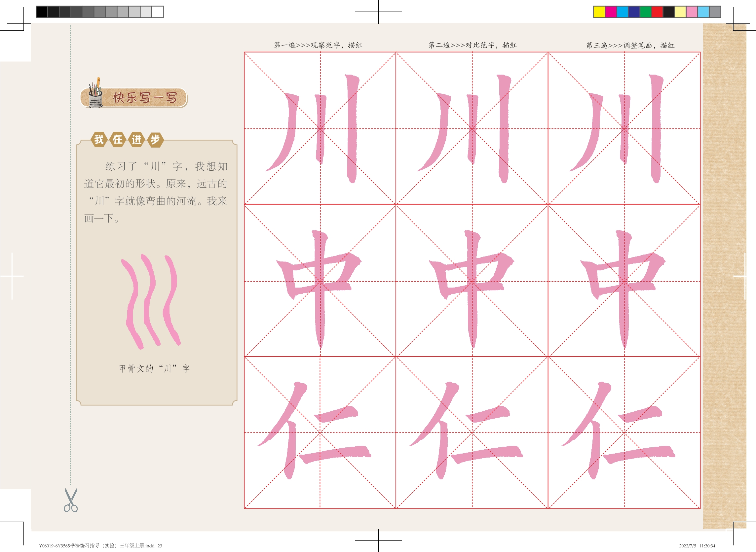The height and width of the screenshot is (552, 756).
Task: Select the yellow swatch in color bar
Action: (x=599, y=12)
